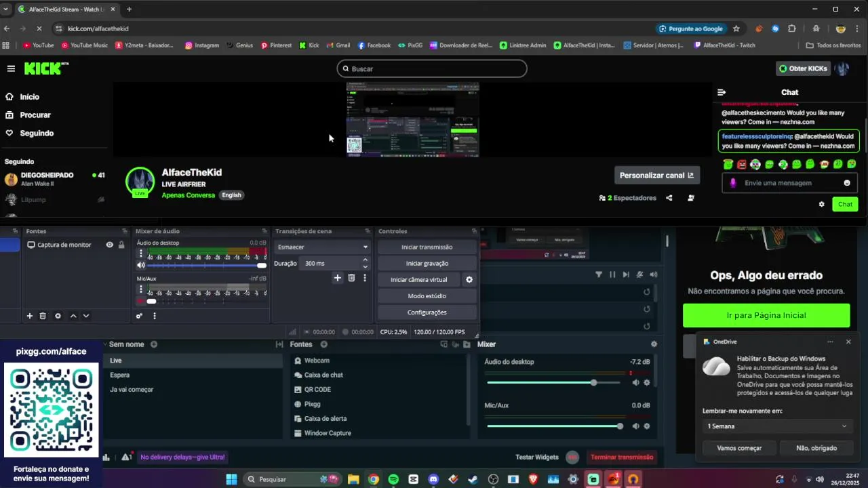Click Não, obrigado in OneDrive popup
The width and height of the screenshot is (868, 488).
pos(816,448)
